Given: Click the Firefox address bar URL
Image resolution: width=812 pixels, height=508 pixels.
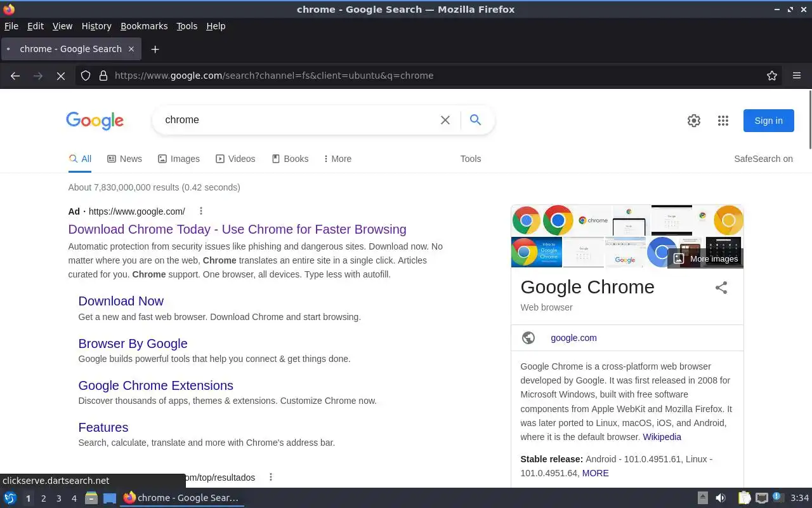Looking at the screenshot, I should (274, 76).
